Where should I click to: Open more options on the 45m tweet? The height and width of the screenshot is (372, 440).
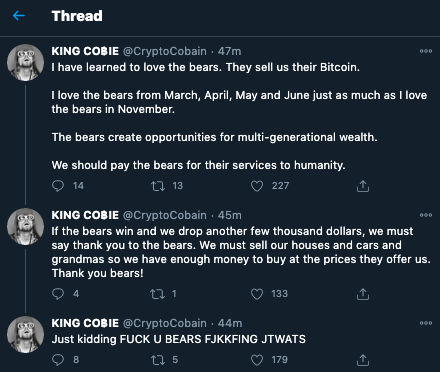coord(426,215)
